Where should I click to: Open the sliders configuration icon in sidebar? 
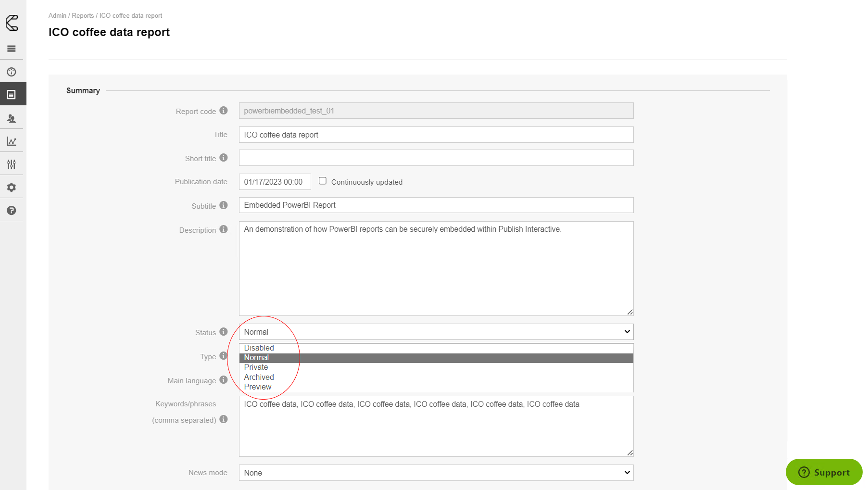click(12, 164)
